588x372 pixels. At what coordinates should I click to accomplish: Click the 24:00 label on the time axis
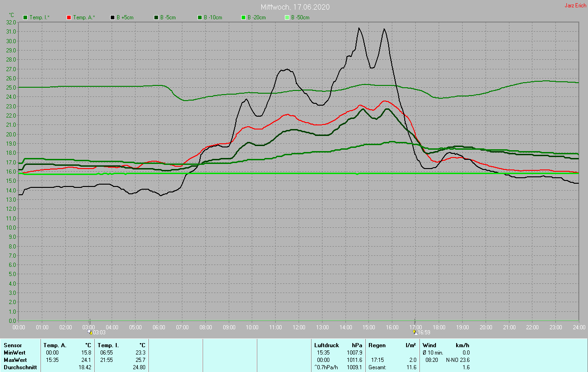[579, 327]
